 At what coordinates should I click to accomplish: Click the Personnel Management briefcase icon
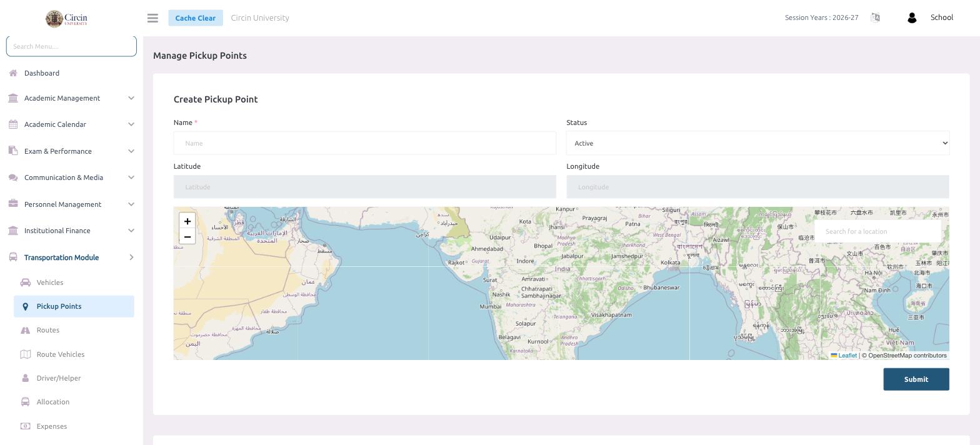(x=13, y=204)
